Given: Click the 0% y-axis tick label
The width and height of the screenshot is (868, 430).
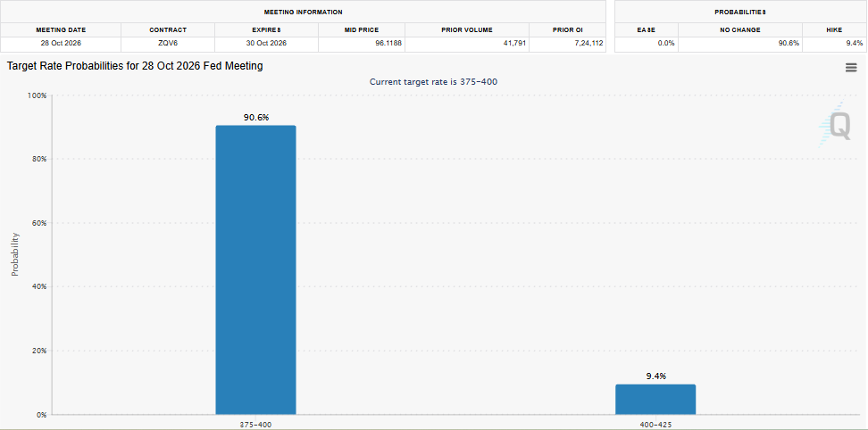Looking at the screenshot, I should coord(41,415).
